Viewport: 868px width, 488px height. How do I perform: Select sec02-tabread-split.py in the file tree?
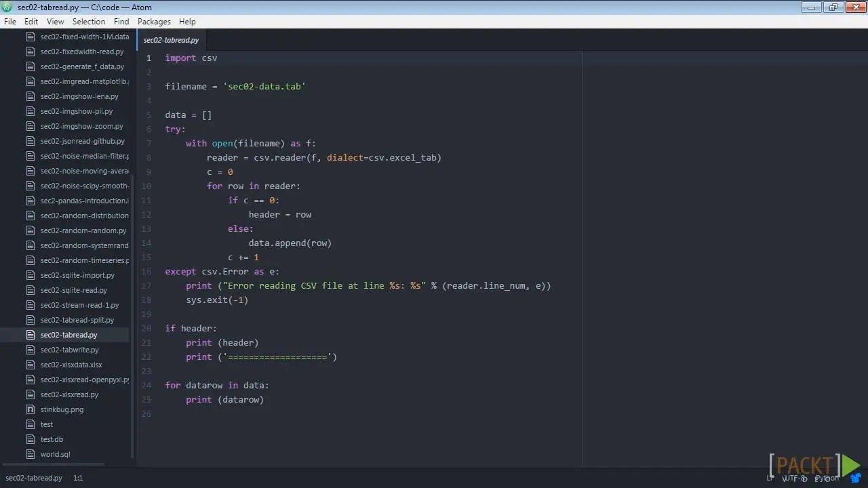point(77,320)
